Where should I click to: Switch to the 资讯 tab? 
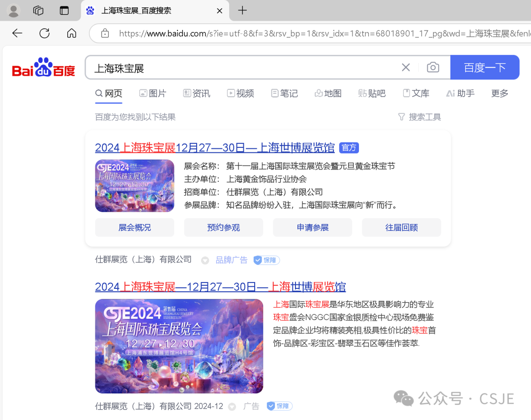click(x=196, y=93)
